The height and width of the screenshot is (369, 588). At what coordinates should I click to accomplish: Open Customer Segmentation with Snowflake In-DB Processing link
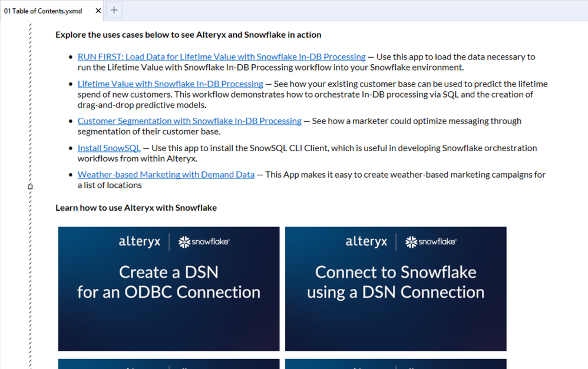[x=189, y=121]
